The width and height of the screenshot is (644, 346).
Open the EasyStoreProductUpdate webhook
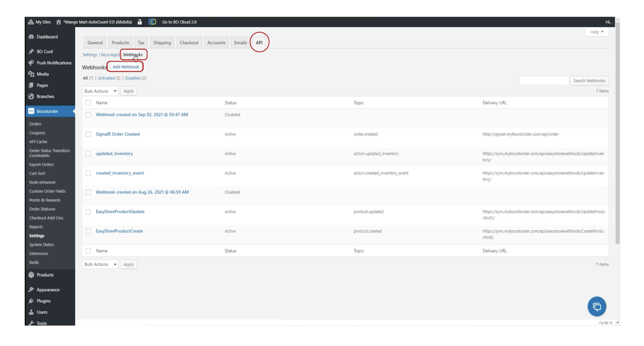pyautogui.click(x=120, y=212)
